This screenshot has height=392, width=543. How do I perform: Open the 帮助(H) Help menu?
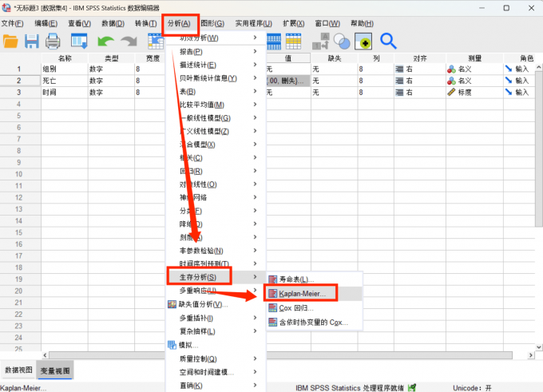[362, 23]
